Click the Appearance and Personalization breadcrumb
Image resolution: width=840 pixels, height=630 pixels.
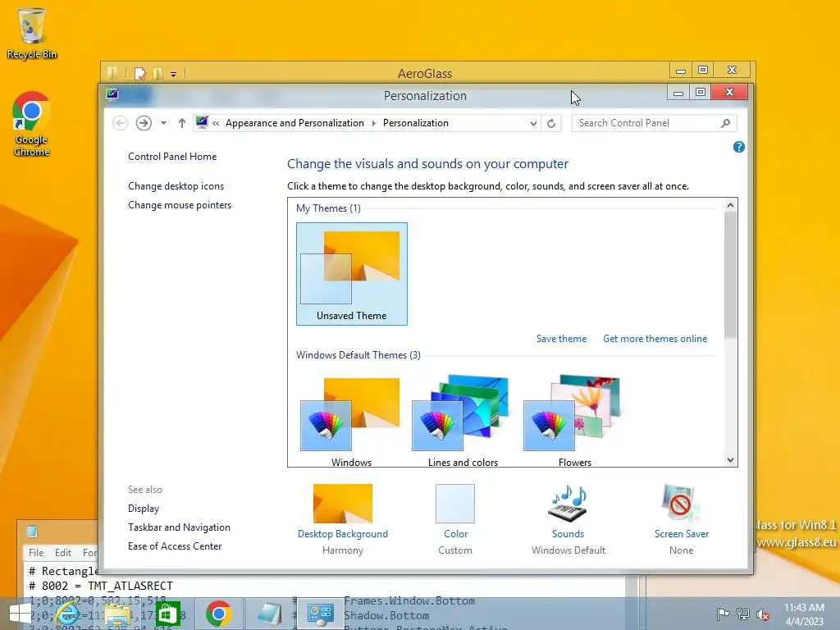click(x=294, y=123)
